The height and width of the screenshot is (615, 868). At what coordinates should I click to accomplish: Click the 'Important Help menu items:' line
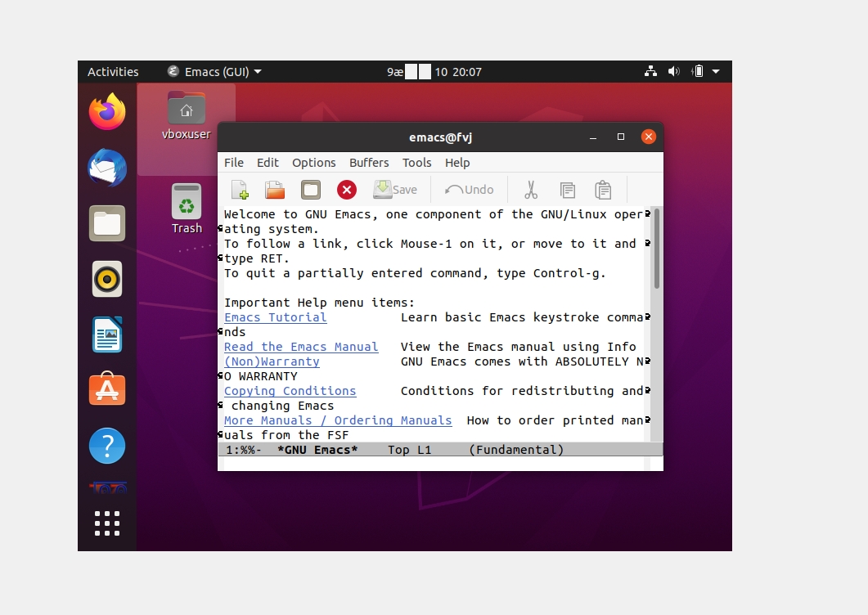[x=319, y=303]
